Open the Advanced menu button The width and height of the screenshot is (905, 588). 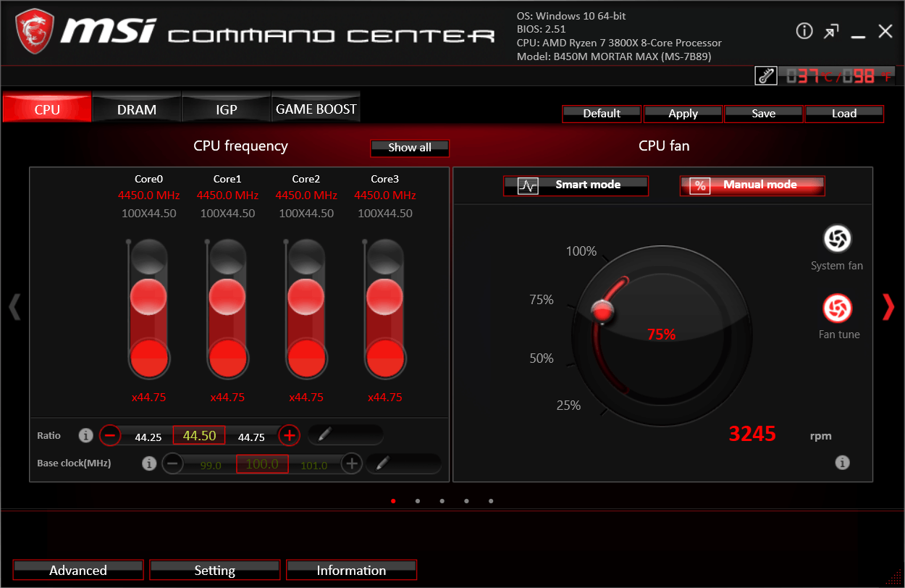tap(78, 570)
